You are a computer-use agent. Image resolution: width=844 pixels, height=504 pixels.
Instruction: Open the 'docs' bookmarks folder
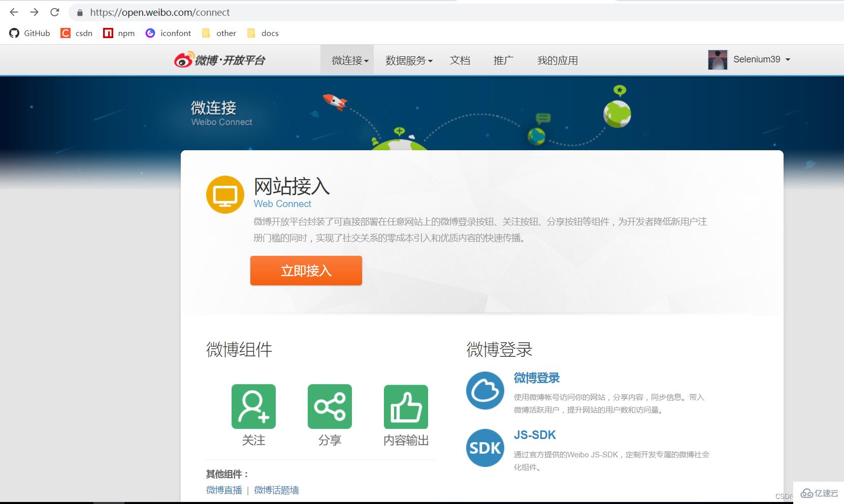coord(263,33)
